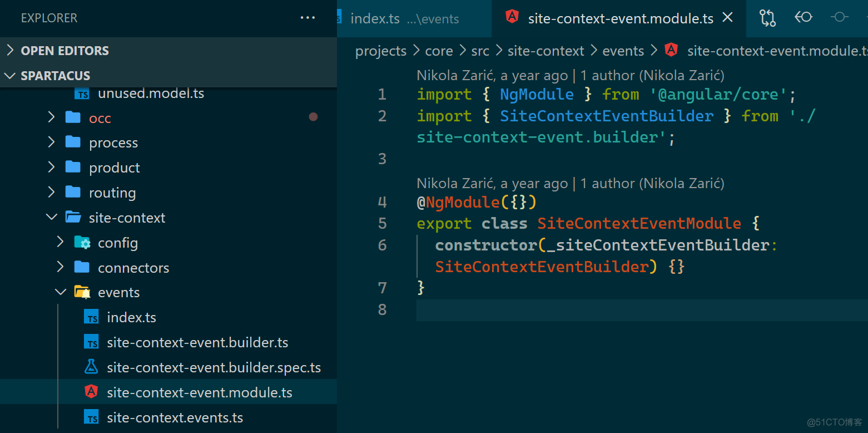The image size is (868, 433).
Task: Select the open site-context folder icon
Action: coord(73,218)
